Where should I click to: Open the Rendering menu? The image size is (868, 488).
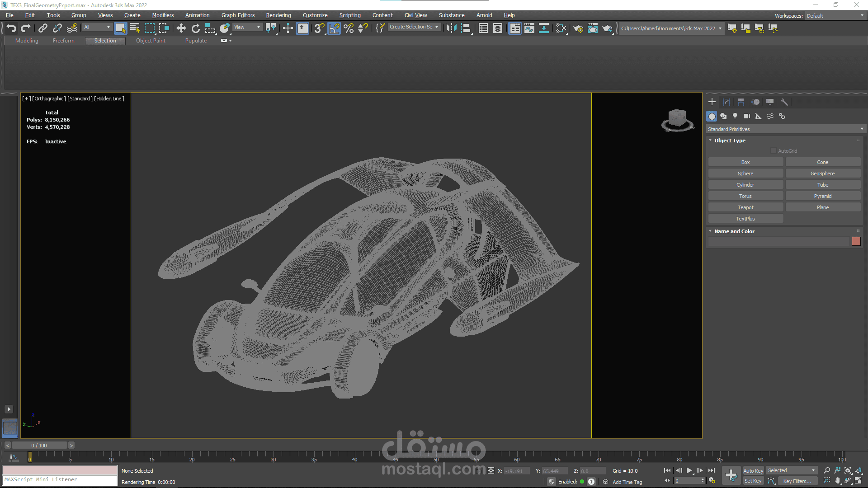(x=278, y=15)
